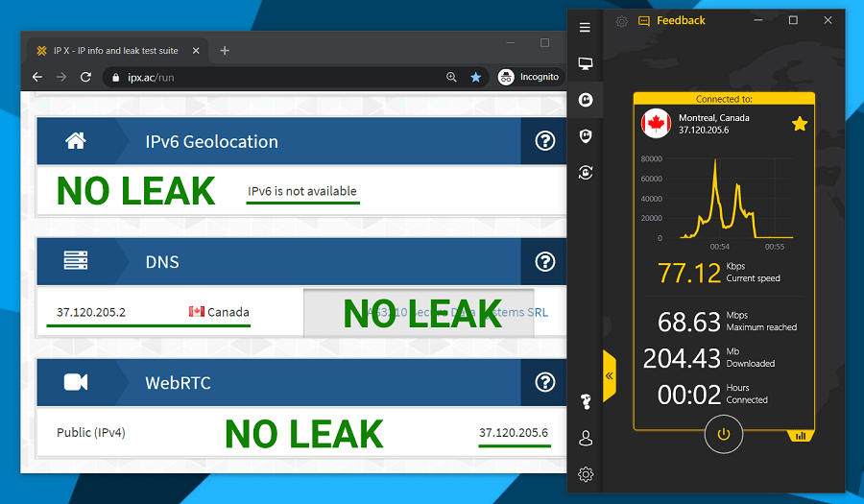Open the Data Systems SRL ISP link
Image resolution: width=864 pixels, height=504 pixels.
point(457,312)
